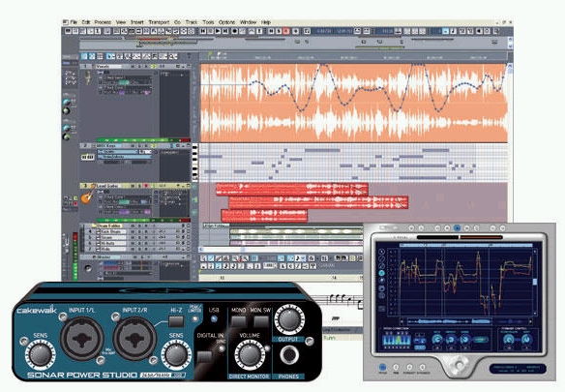Viewport: 565px width, 392px height.
Task: Click the highlighted blue button on the plugin top bar
Action: [x=457, y=228]
